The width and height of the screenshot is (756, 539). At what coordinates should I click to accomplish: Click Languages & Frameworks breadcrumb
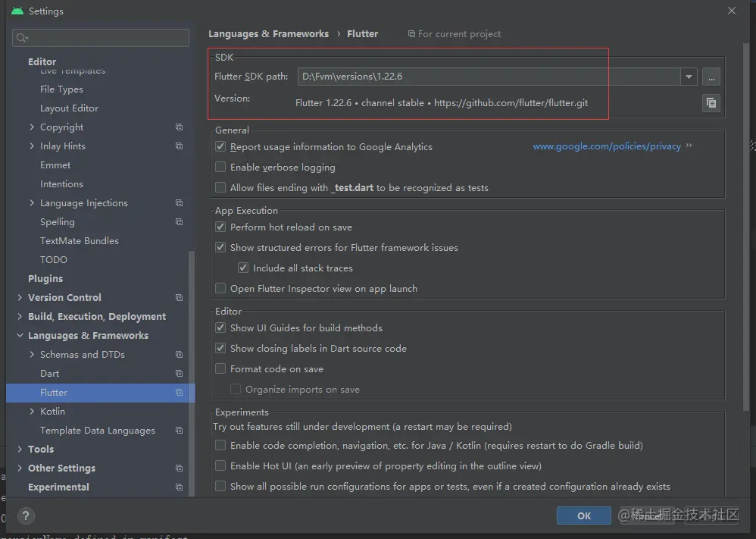[x=269, y=34]
